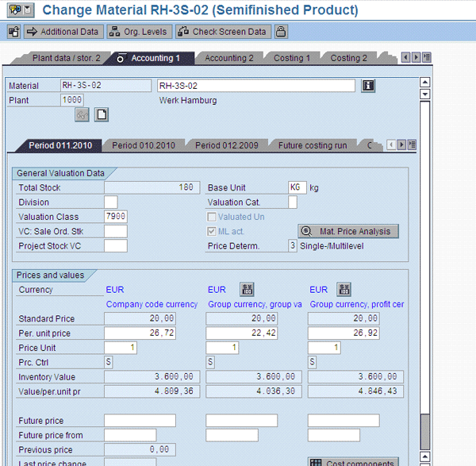Image resolution: width=476 pixels, height=466 pixels.
Task: Click the lock icon in the toolbar
Action: (x=281, y=32)
